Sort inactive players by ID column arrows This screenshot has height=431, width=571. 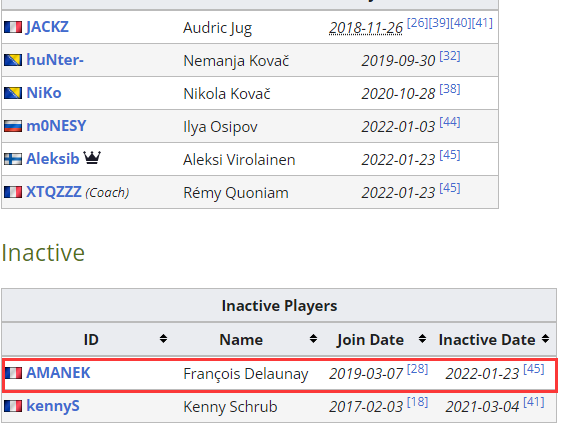(163, 339)
